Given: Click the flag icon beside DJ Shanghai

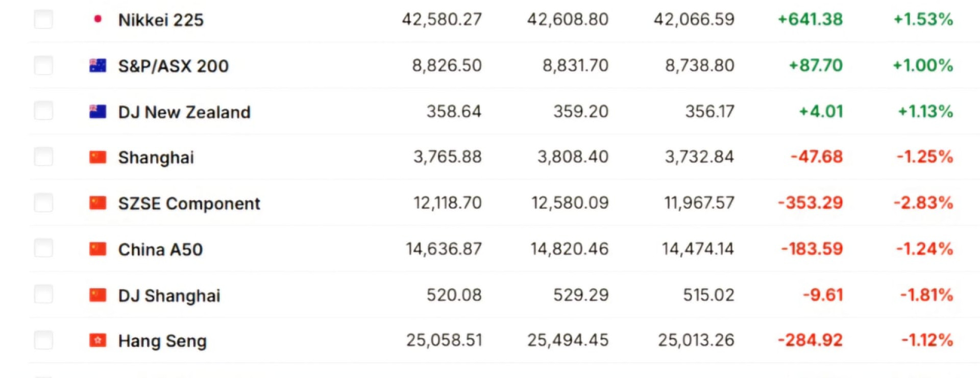Looking at the screenshot, I should [x=97, y=295].
